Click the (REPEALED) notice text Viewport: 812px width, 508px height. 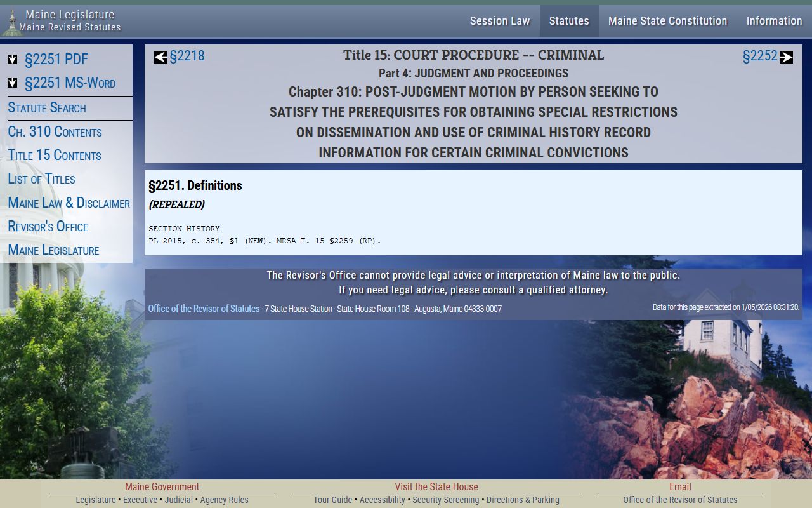176,204
